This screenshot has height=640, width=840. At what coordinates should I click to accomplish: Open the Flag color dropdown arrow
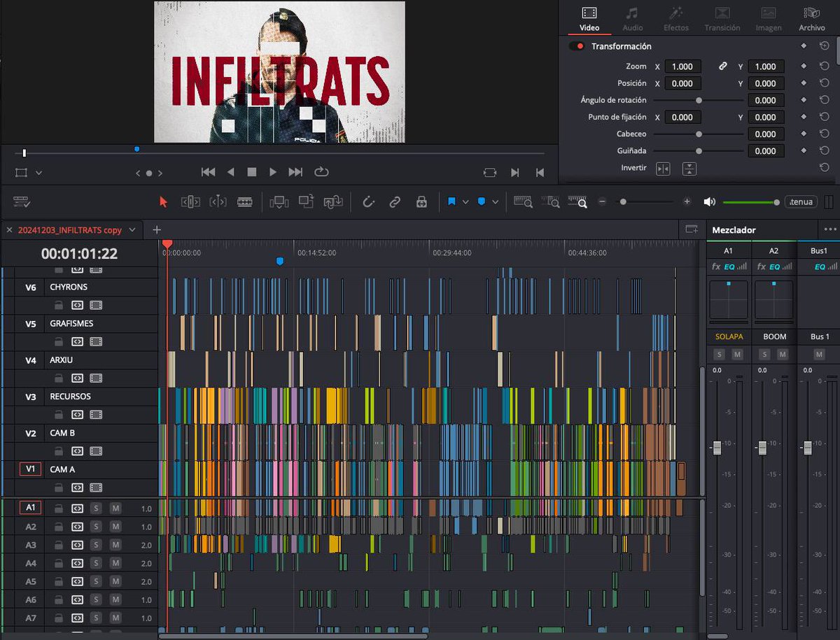click(465, 201)
